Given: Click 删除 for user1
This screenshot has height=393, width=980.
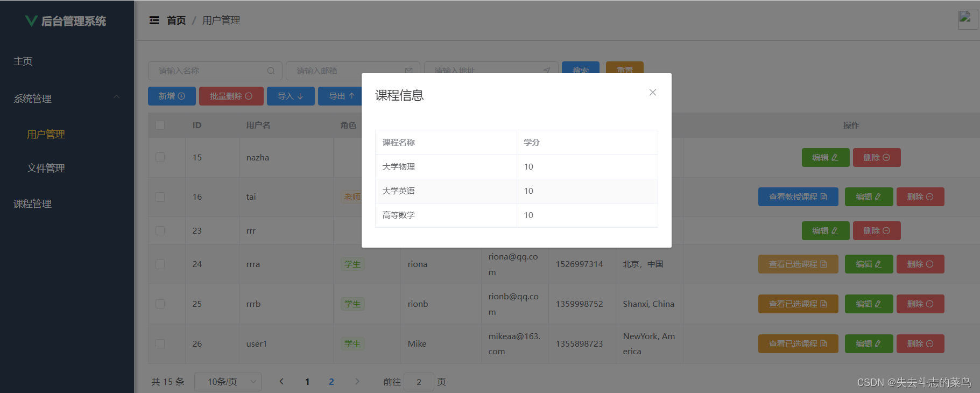Looking at the screenshot, I should pyautogui.click(x=920, y=344).
